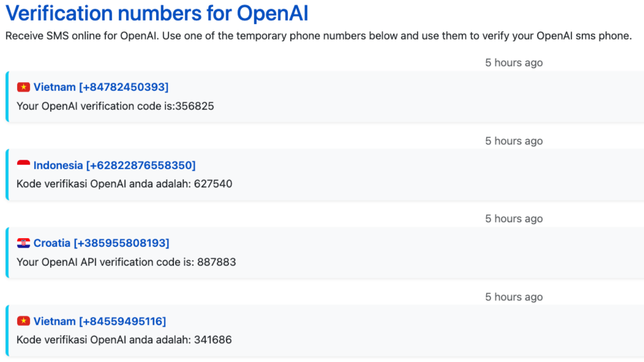
Task: Select the API verification code 887883 message
Action: point(126,262)
